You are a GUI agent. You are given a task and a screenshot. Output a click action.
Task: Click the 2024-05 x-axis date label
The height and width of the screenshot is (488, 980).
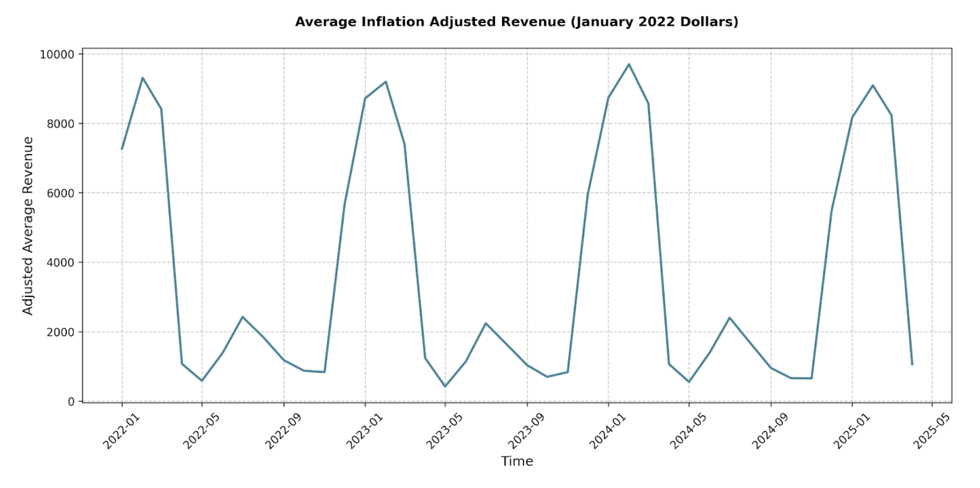[x=688, y=431]
